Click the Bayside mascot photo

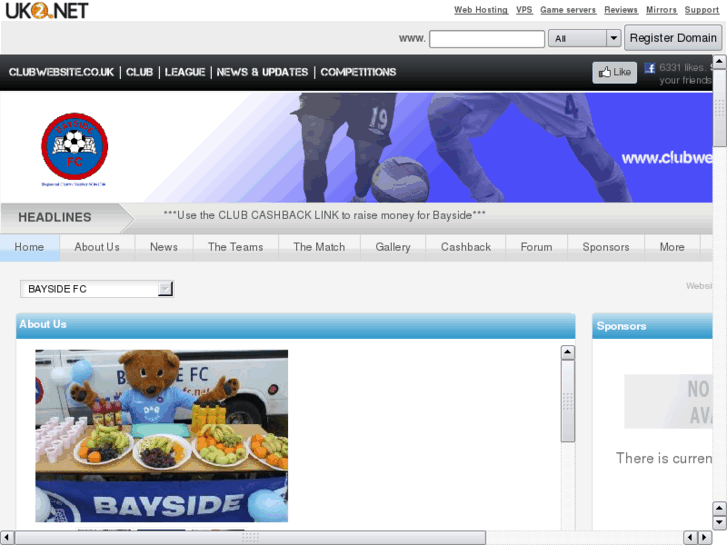tap(161, 436)
